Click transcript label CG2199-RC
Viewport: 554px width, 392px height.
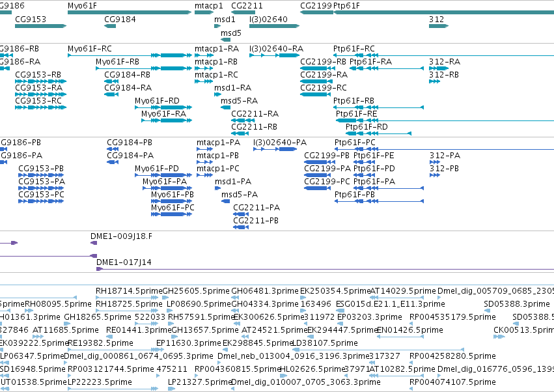[324, 88]
